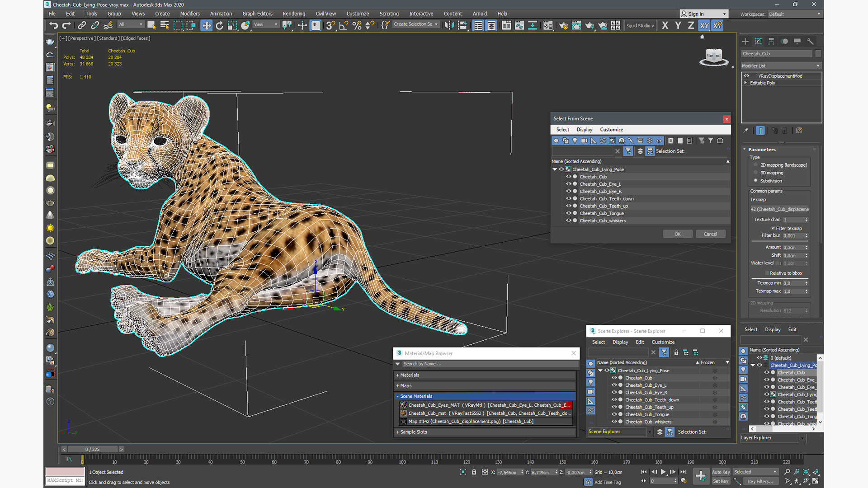
Task: Toggle eye for Cheetah_Cub_whiskers in Scene Explorer
Action: (x=614, y=422)
